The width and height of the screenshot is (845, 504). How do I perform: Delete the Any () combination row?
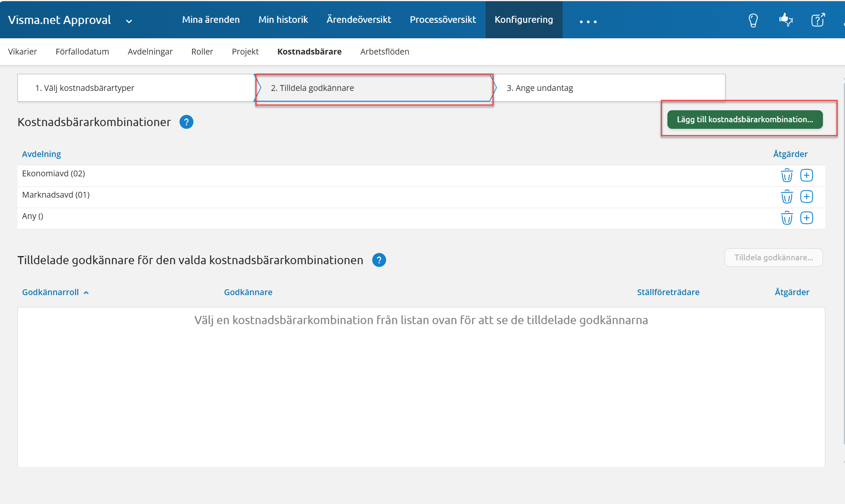click(787, 218)
